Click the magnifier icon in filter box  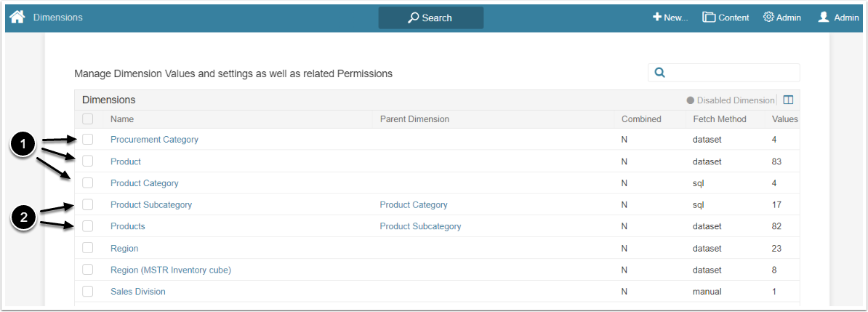660,73
